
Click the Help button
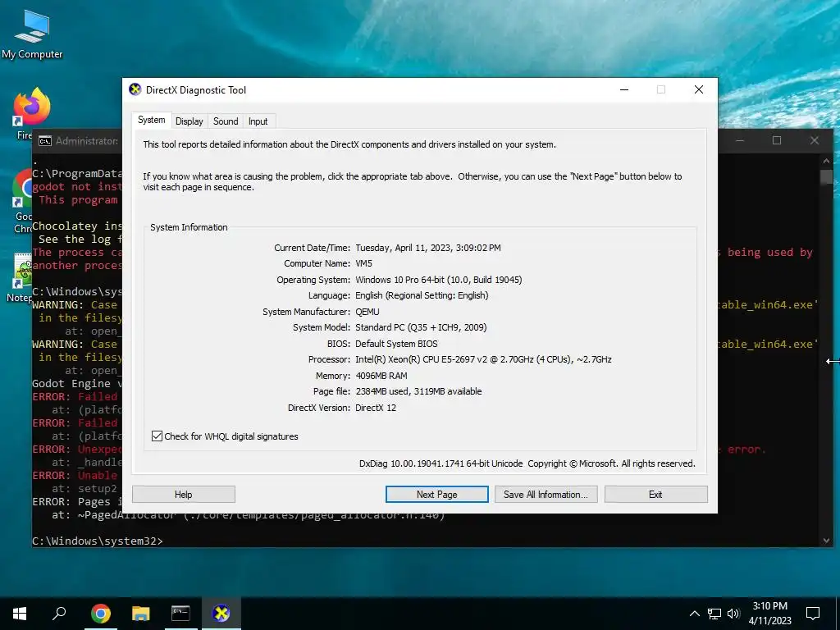(183, 495)
